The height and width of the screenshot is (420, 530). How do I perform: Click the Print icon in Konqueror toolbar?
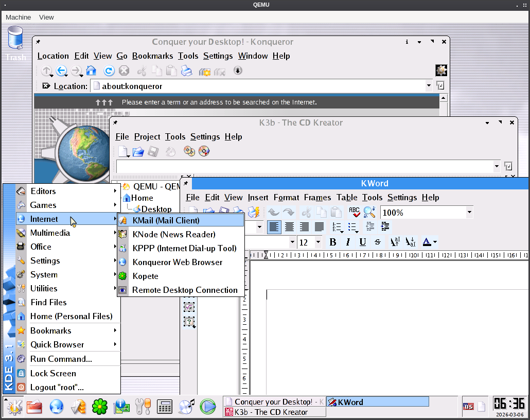pos(186,71)
